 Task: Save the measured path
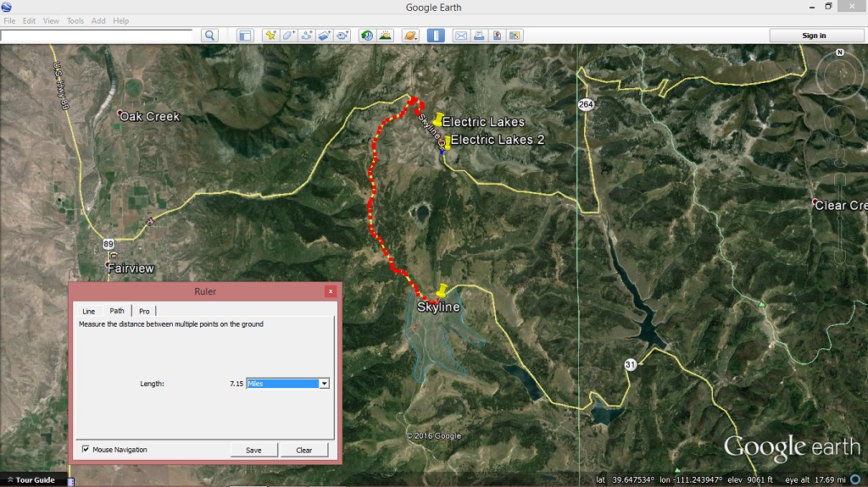click(x=253, y=450)
